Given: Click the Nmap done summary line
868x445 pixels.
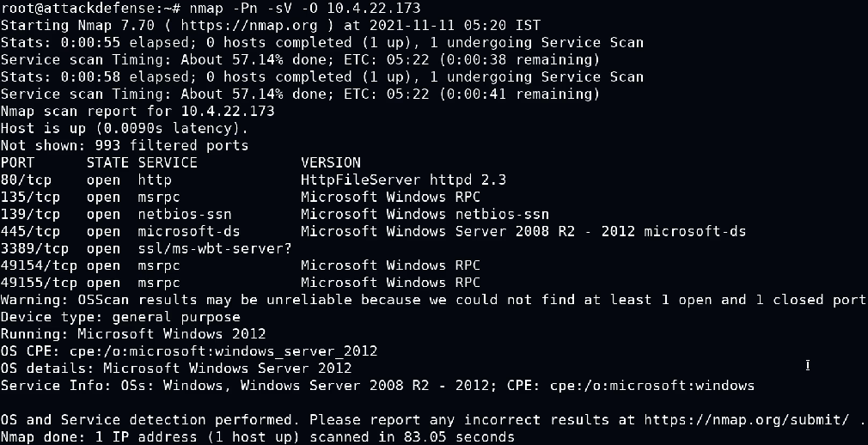Looking at the screenshot, I should click(x=258, y=436).
